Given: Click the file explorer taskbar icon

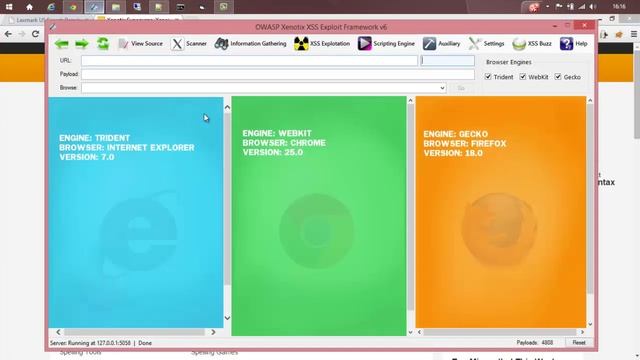Looking at the screenshot, I should coord(116,7).
